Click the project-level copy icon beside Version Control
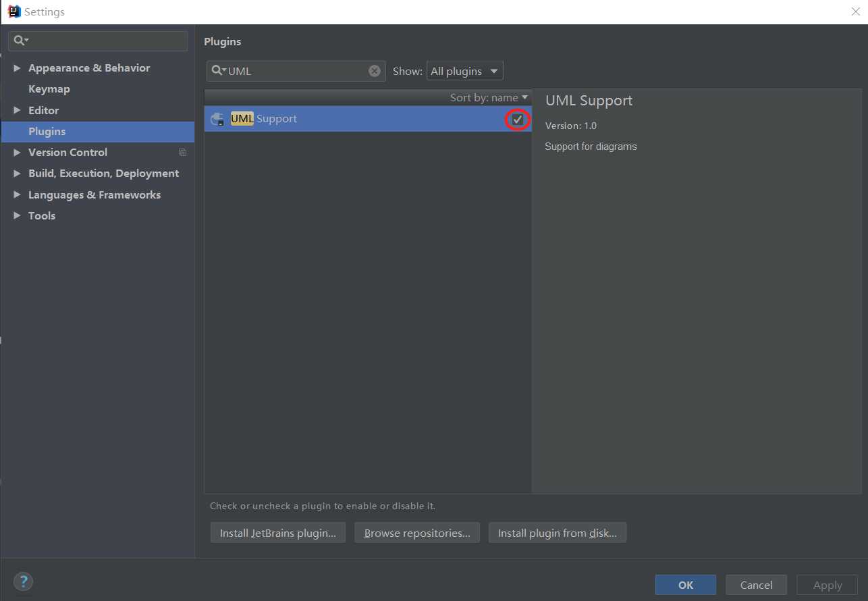The image size is (868, 601). [x=182, y=153]
